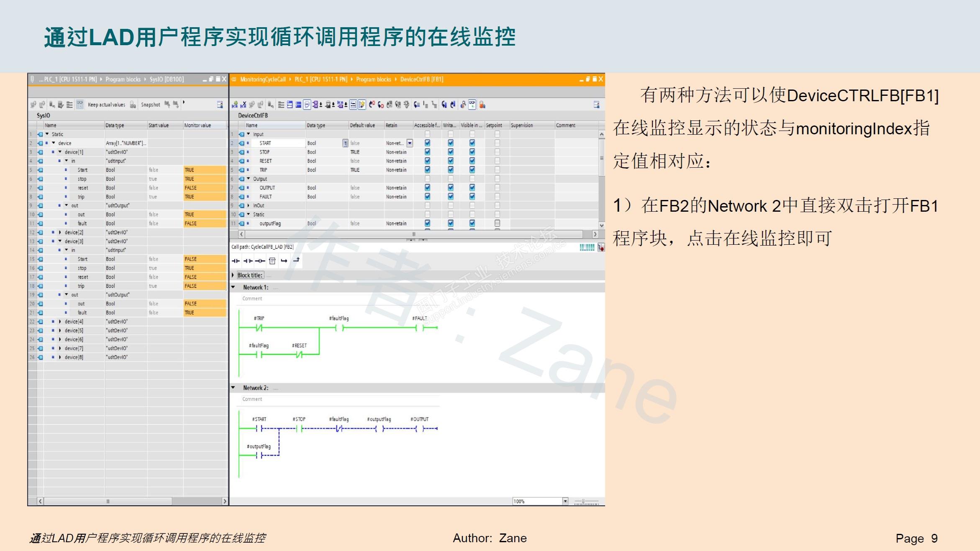Click SysIO [DB100] breadcrumb item
Screen dimensions: 980x551
tap(167, 79)
